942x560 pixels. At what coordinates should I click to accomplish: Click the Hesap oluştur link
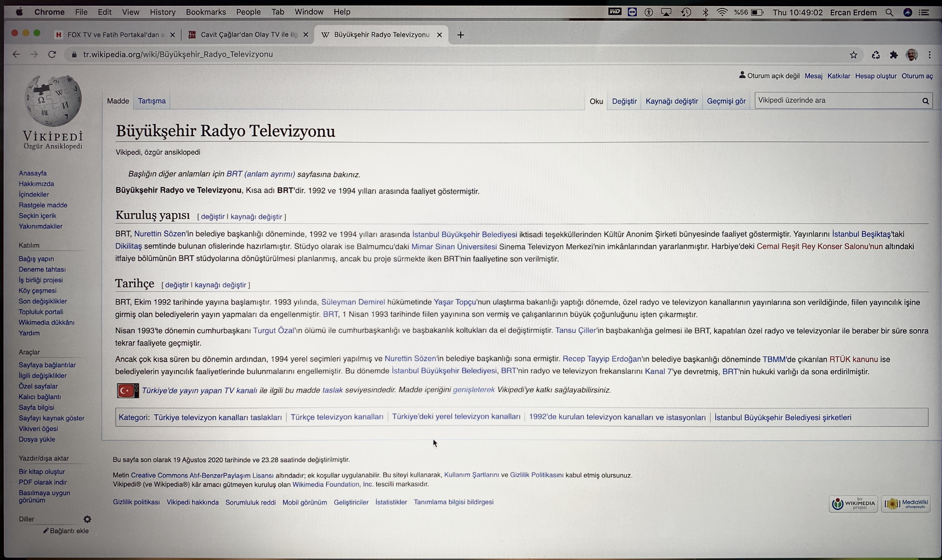coord(876,76)
